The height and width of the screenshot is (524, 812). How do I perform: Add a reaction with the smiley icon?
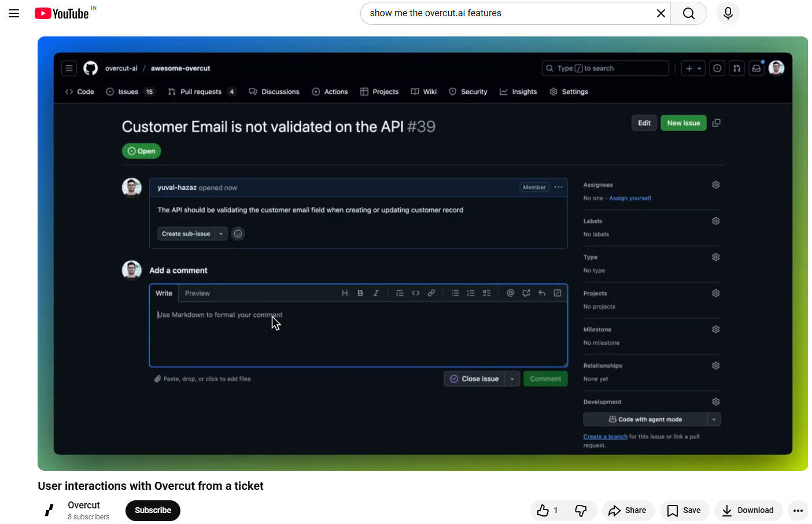pyautogui.click(x=238, y=234)
